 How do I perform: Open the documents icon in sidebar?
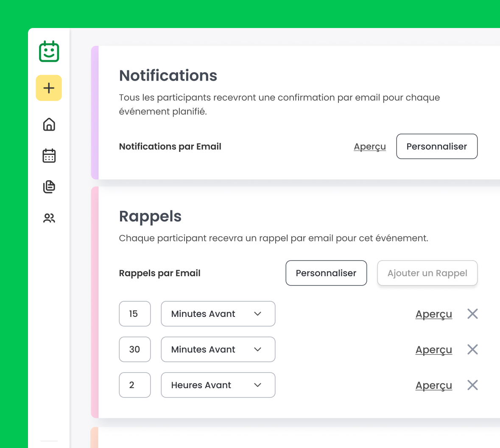click(x=49, y=187)
